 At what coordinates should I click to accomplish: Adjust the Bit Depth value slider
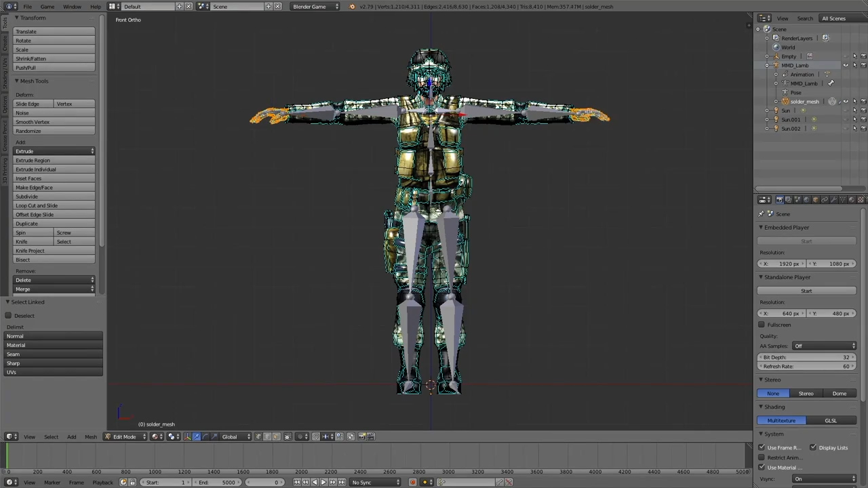click(806, 357)
